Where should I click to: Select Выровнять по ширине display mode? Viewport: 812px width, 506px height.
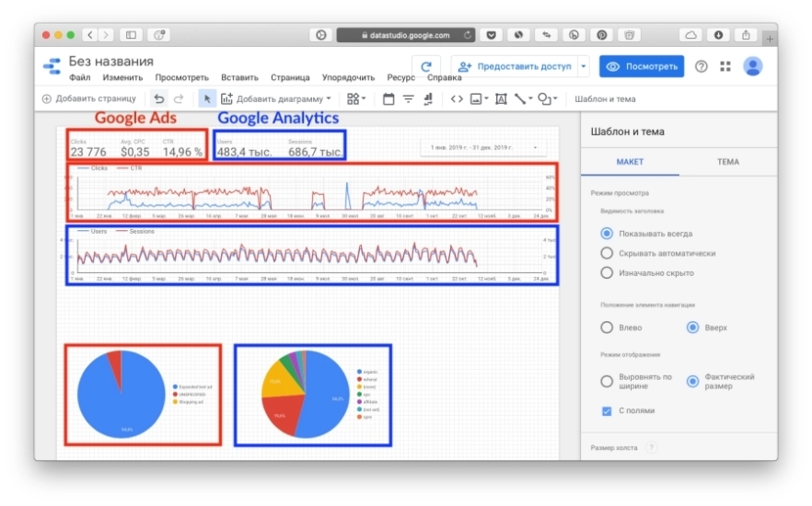(607, 381)
